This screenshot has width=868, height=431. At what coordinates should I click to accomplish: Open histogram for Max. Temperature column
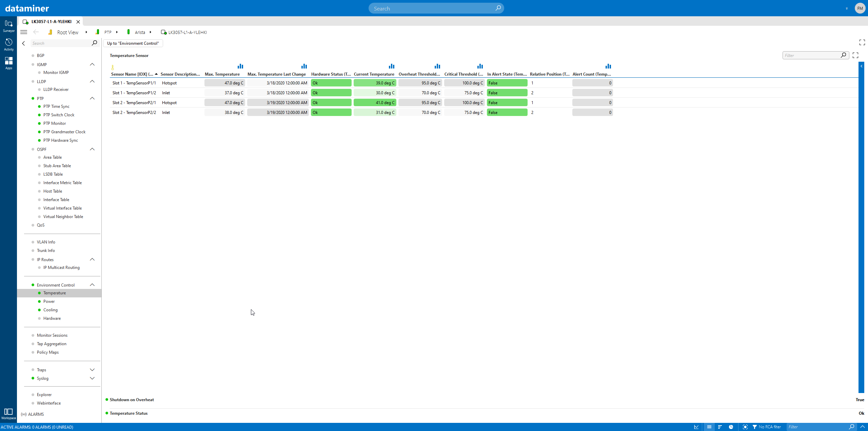pos(240,66)
